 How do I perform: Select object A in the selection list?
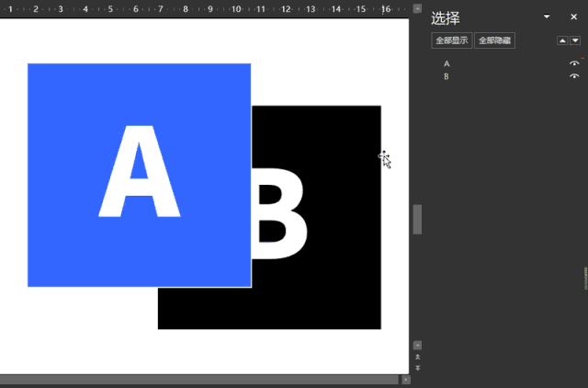447,63
